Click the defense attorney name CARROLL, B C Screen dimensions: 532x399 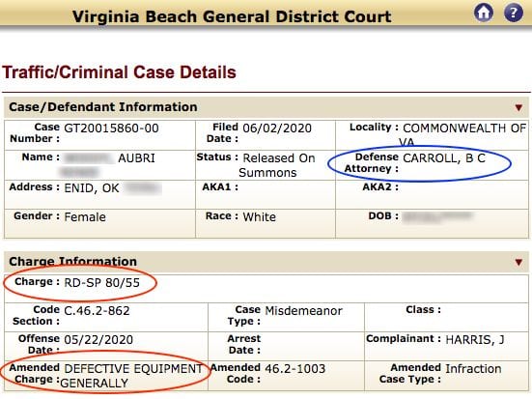click(444, 158)
